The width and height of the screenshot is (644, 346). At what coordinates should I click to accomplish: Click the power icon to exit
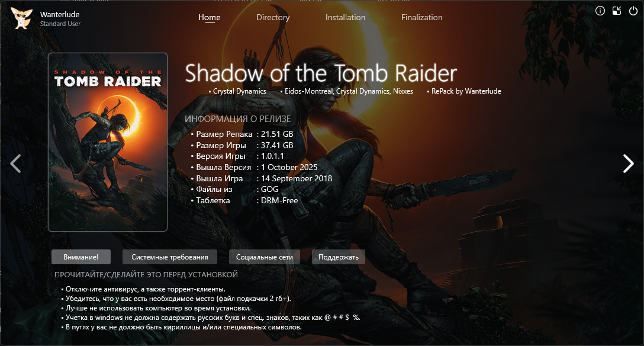(x=633, y=11)
